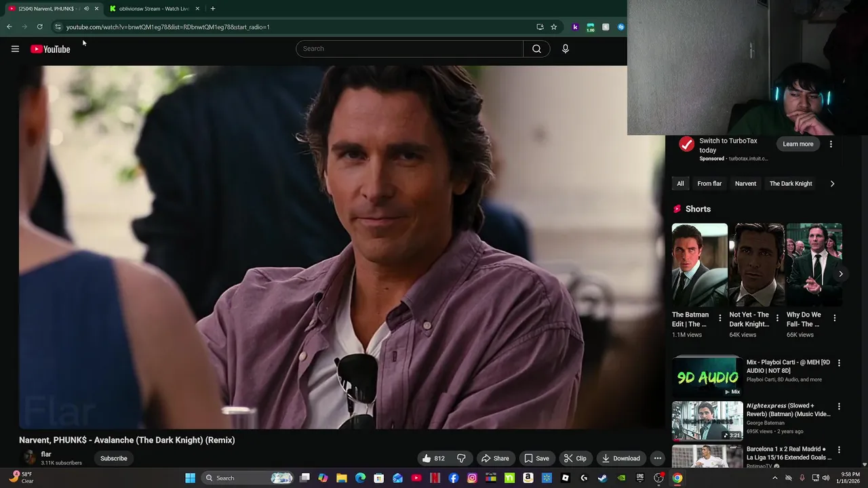Open options for Not Yet short

coord(777,318)
